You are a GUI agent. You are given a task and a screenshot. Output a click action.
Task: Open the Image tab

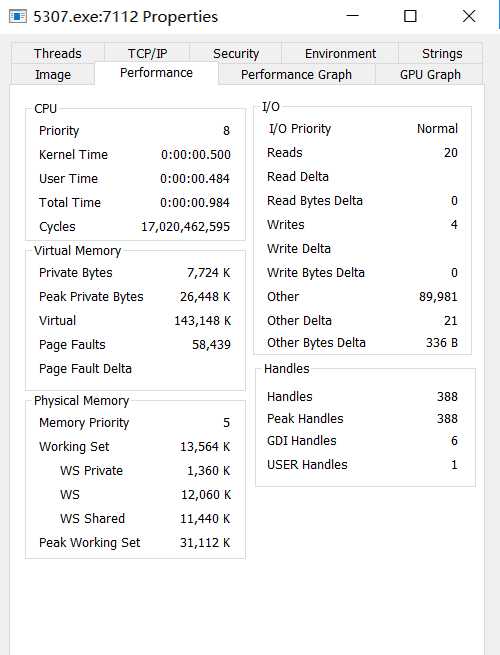pyautogui.click(x=53, y=74)
